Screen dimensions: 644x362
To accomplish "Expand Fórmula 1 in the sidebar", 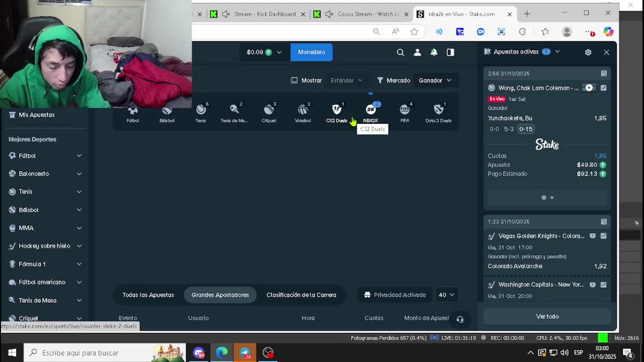I will pos(79,264).
